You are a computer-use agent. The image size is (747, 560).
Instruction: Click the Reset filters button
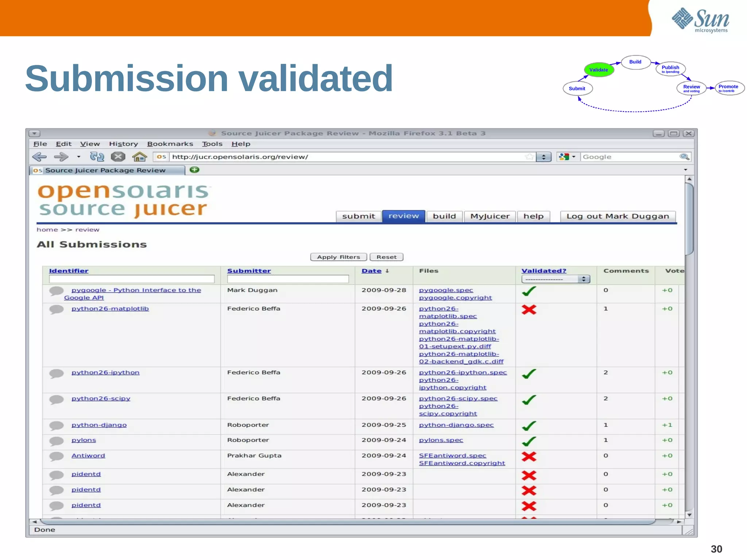pos(386,257)
